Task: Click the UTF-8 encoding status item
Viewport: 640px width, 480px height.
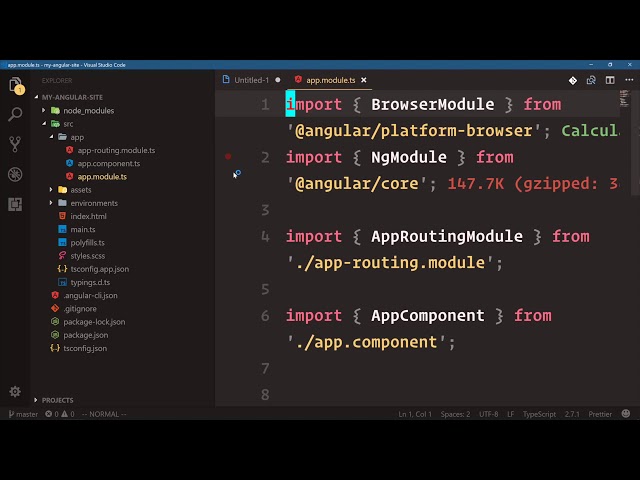Action: pyautogui.click(x=489, y=414)
